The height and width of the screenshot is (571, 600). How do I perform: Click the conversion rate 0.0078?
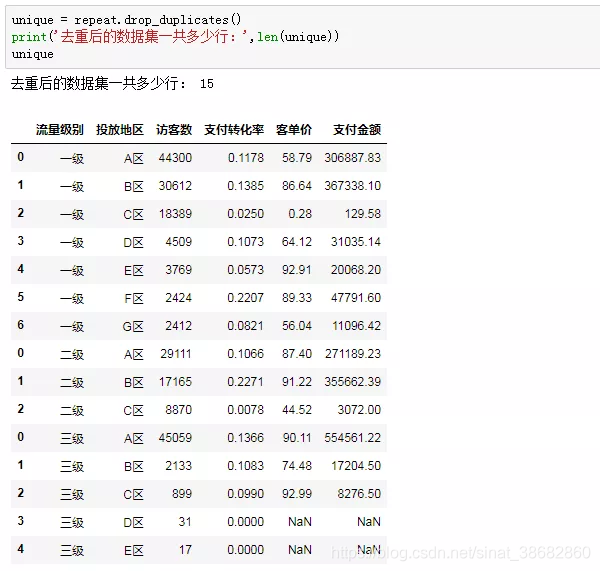pos(245,409)
